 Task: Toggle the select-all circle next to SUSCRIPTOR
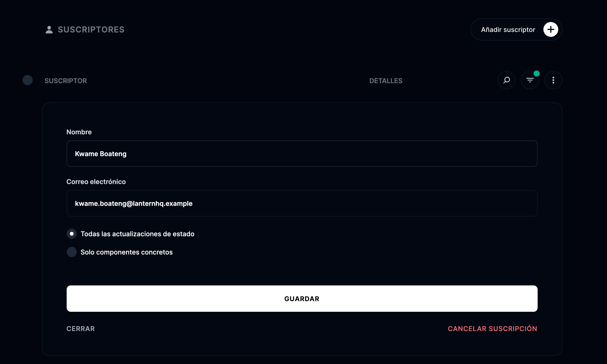(28, 80)
